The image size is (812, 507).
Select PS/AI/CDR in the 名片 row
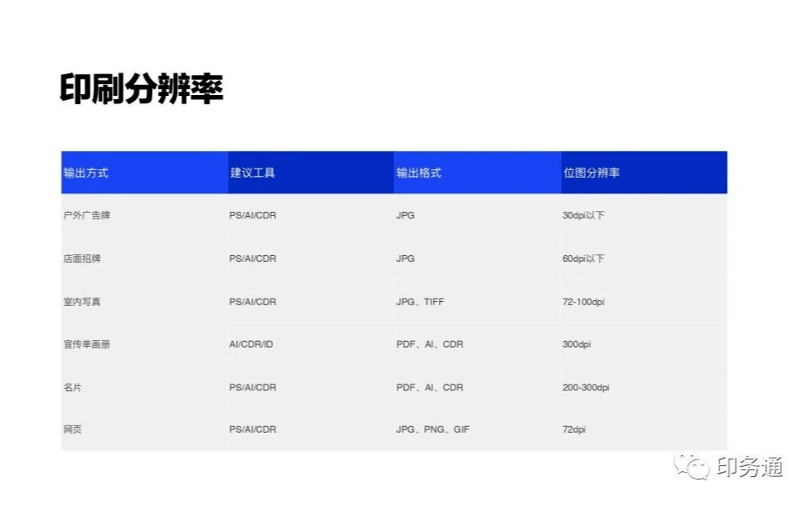click(253, 388)
